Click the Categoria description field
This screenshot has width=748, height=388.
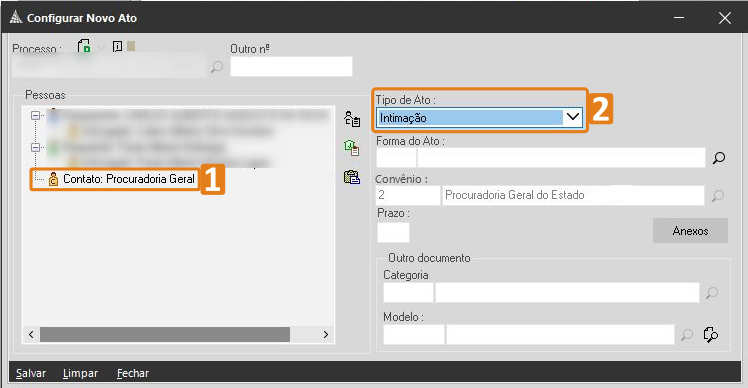click(x=567, y=293)
